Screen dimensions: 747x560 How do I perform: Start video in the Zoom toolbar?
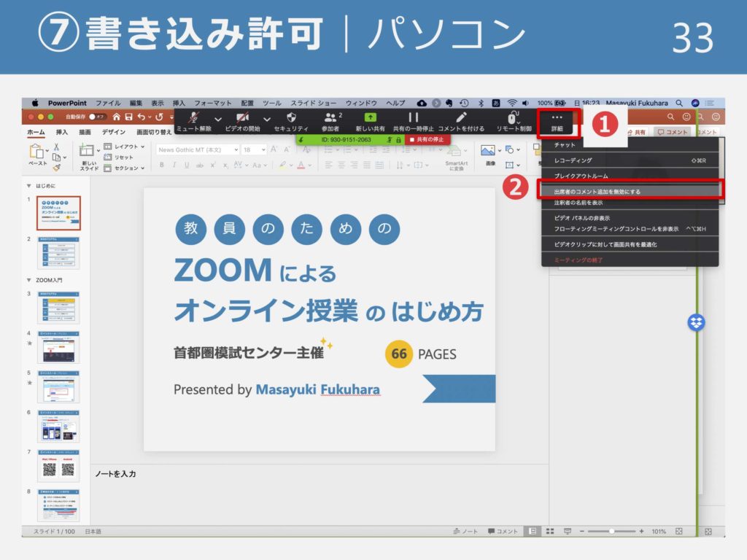point(242,122)
